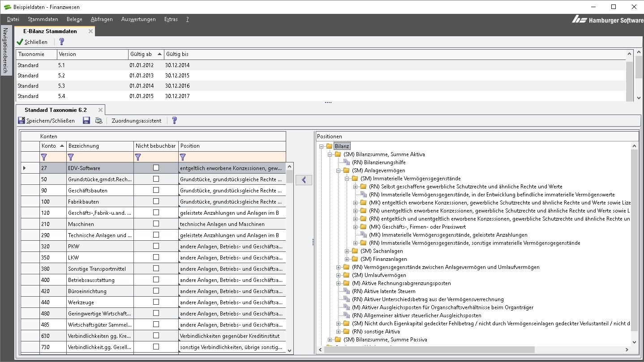The height and width of the screenshot is (362, 644).
Task: Toggle Nicht bebuchbar checkbox for EDV-Software
Action: coord(156,168)
